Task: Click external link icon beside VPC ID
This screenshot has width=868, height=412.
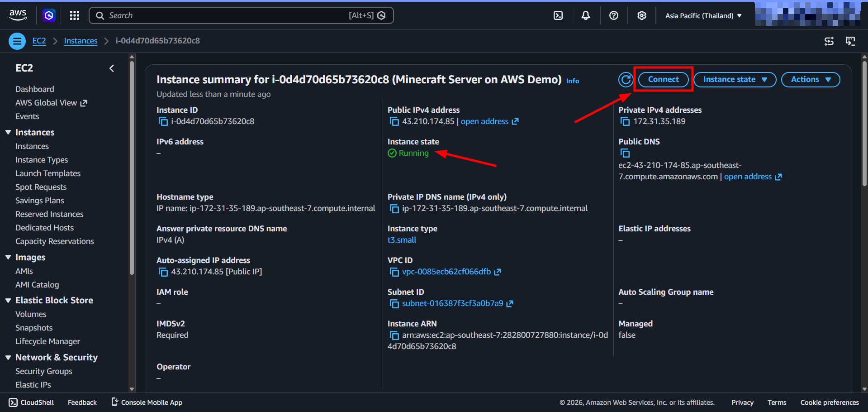Action: coord(498,272)
